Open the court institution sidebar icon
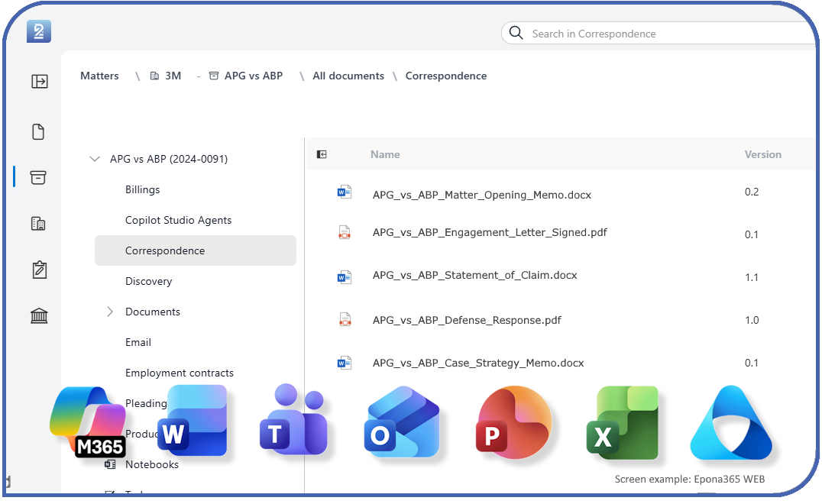 pyautogui.click(x=39, y=315)
